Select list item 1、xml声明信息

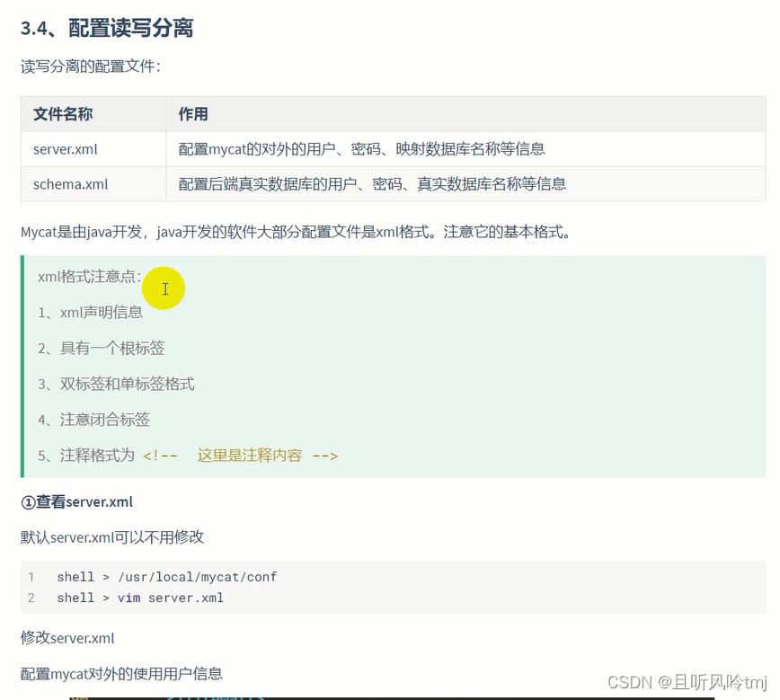pyautogui.click(x=89, y=313)
